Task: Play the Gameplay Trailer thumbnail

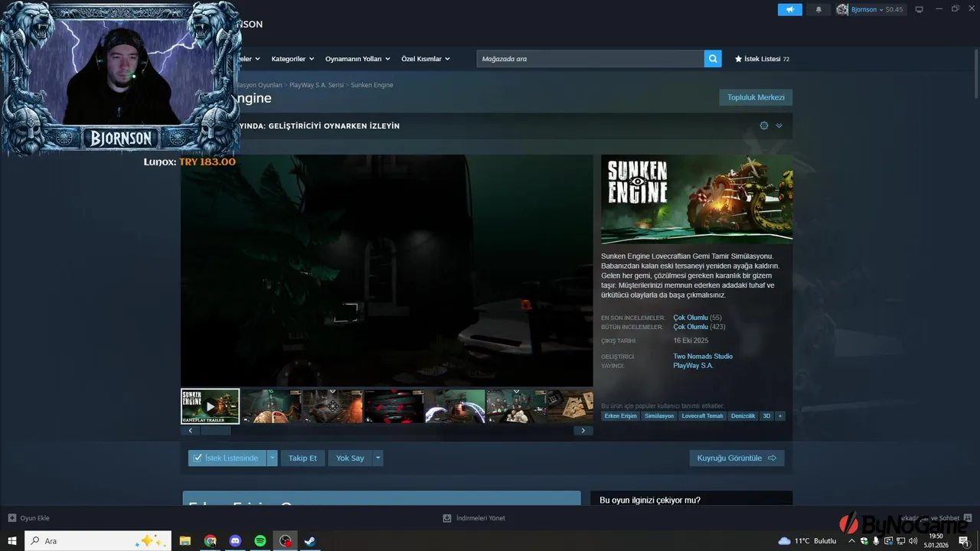Action: [210, 406]
